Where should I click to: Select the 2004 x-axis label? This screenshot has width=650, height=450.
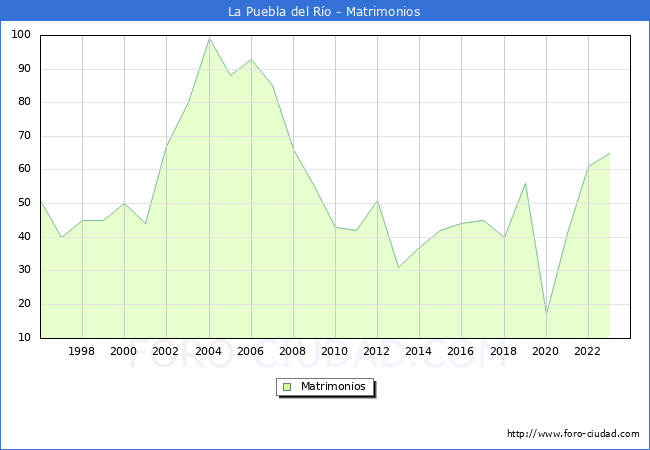tap(208, 351)
